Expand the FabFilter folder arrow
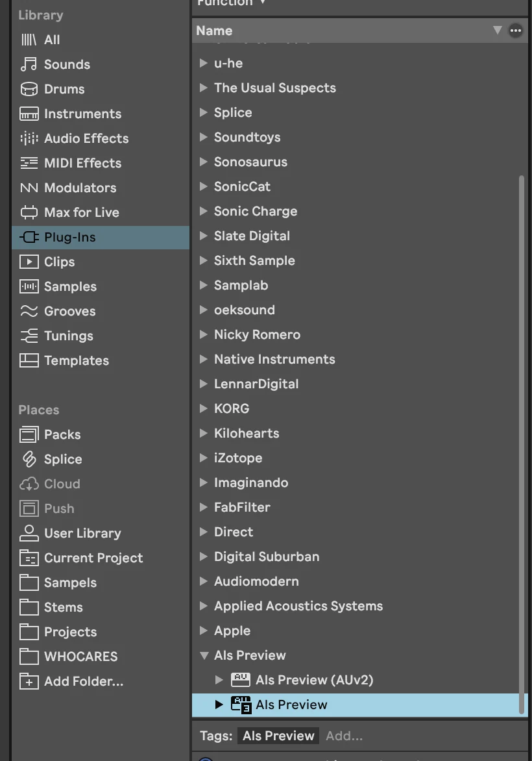532x761 pixels. point(204,506)
